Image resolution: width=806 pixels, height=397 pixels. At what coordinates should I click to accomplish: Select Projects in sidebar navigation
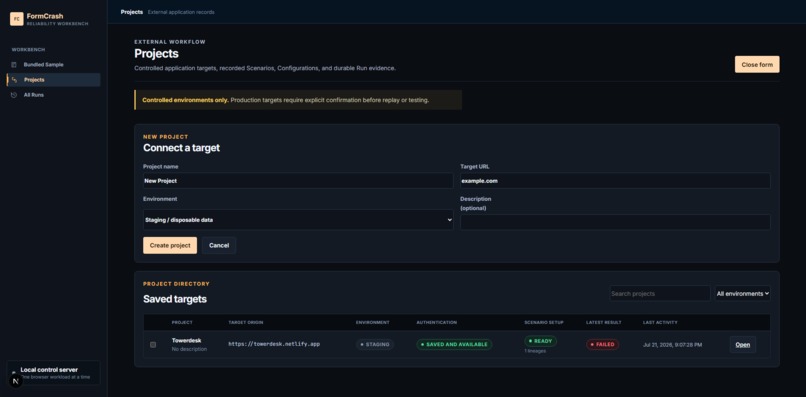(53, 80)
